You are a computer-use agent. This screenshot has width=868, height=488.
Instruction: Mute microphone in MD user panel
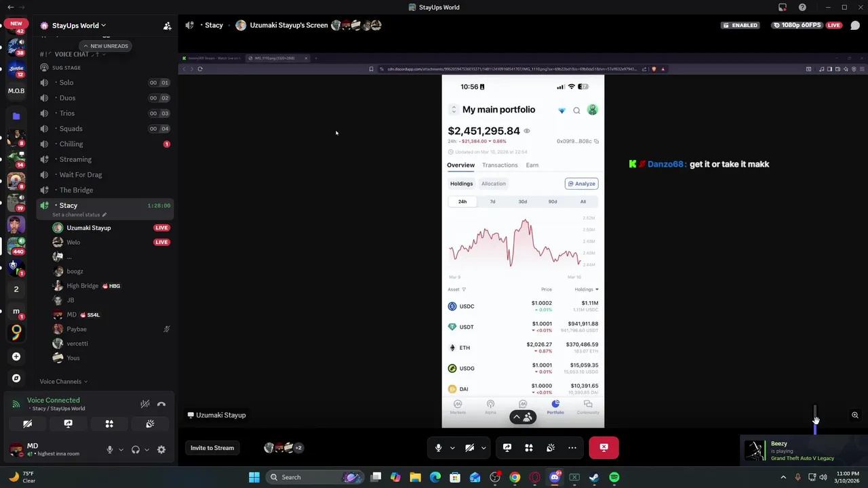[x=109, y=449]
